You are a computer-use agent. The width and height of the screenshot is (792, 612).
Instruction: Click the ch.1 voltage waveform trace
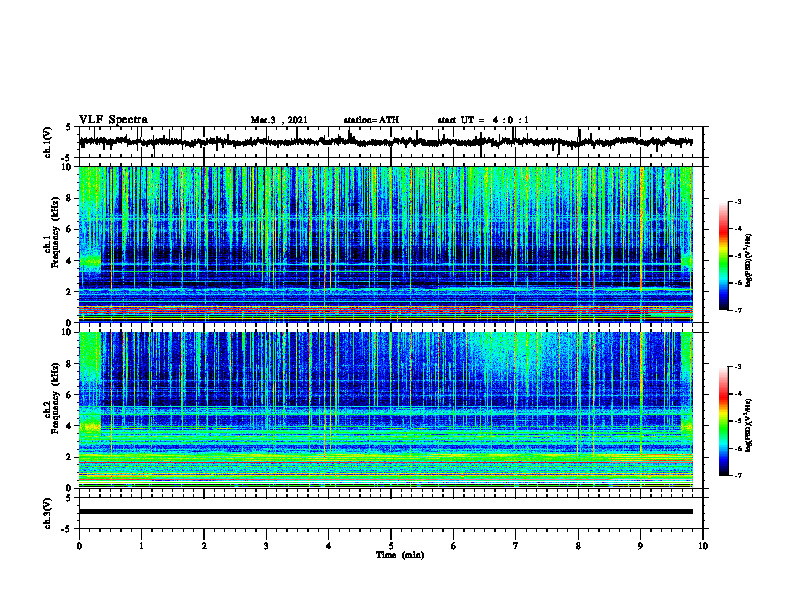click(385, 142)
